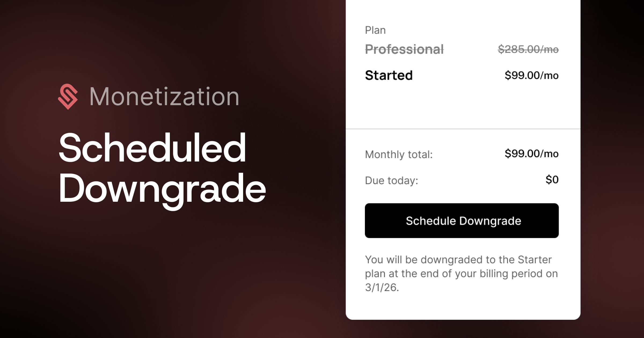Click the divider line above Monthly total

pyautogui.click(x=463, y=129)
